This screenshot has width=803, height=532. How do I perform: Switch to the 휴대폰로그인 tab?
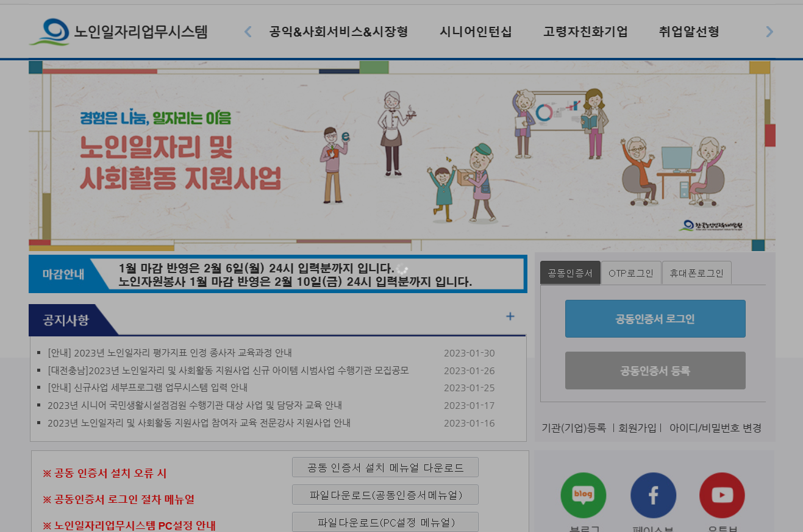click(697, 272)
